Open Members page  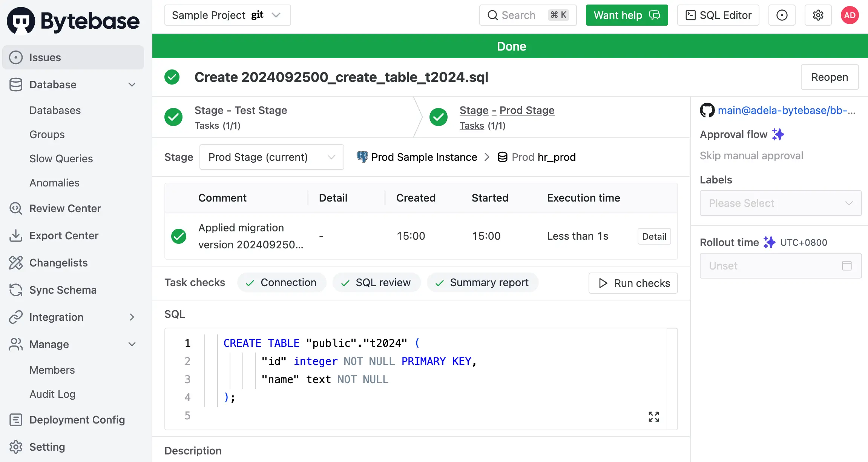(x=52, y=370)
